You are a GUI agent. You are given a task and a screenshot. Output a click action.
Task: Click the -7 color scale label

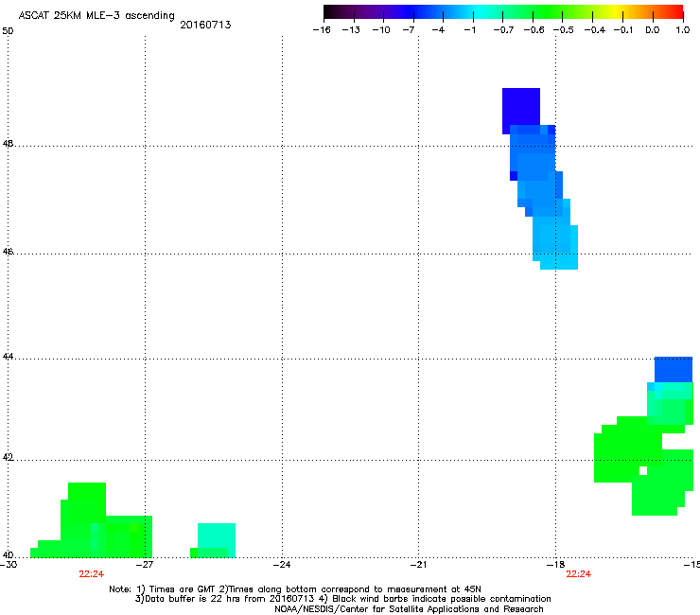pos(409,30)
